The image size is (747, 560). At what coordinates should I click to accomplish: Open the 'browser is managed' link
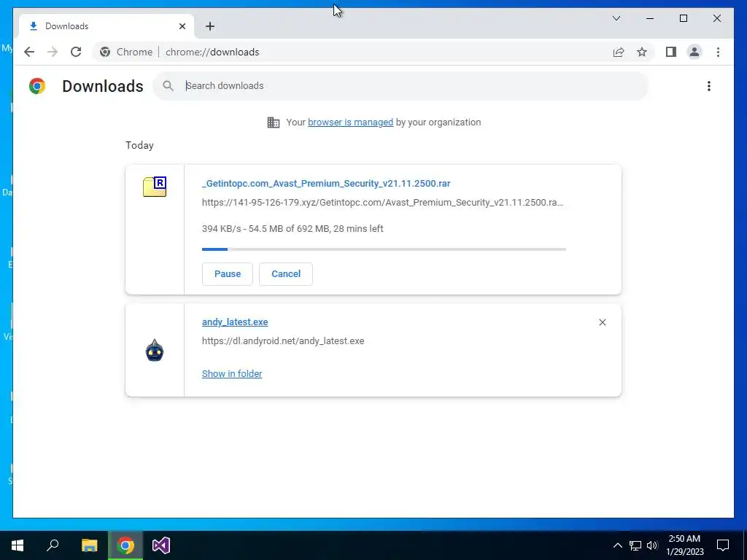(x=350, y=122)
